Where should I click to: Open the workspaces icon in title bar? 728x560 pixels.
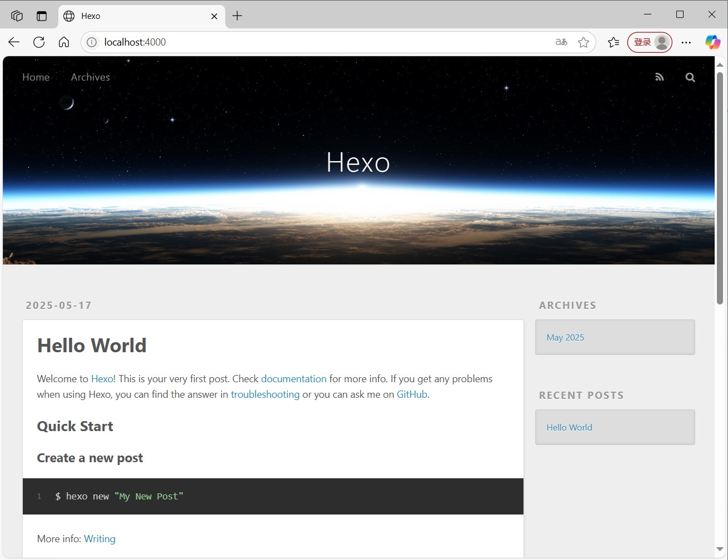(17, 16)
